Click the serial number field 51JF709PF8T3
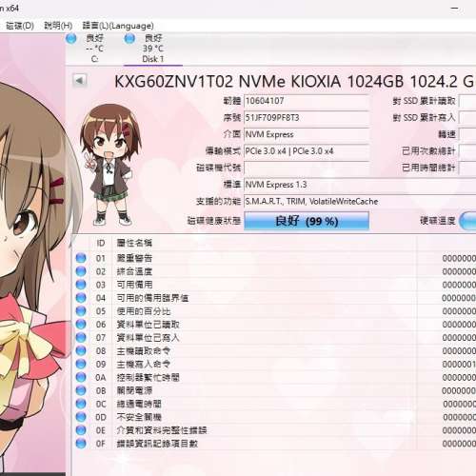 (x=307, y=118)
